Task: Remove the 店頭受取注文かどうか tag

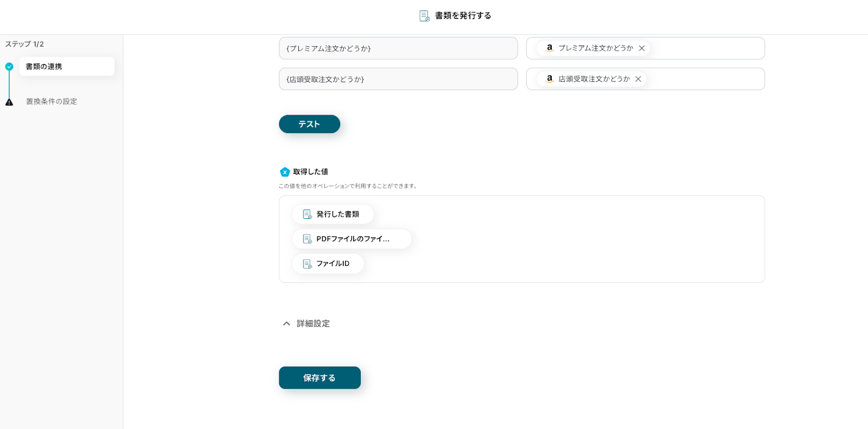Action: 639,79
